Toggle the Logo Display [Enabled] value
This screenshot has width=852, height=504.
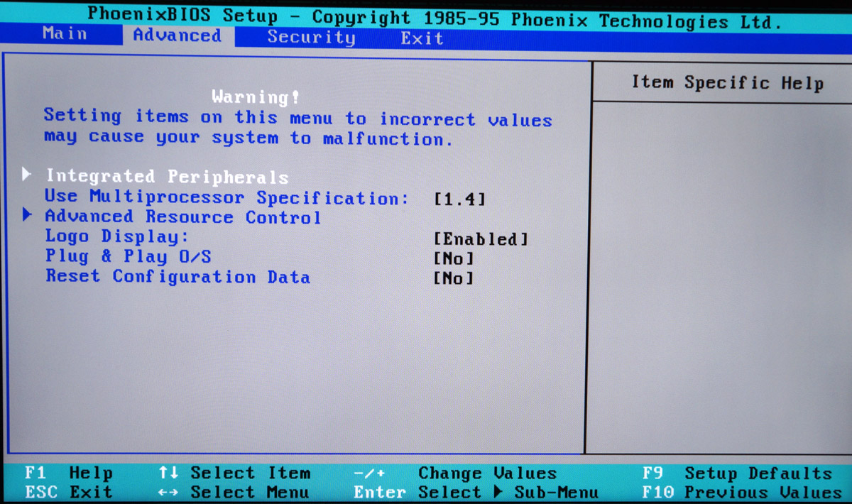[481, 239]
